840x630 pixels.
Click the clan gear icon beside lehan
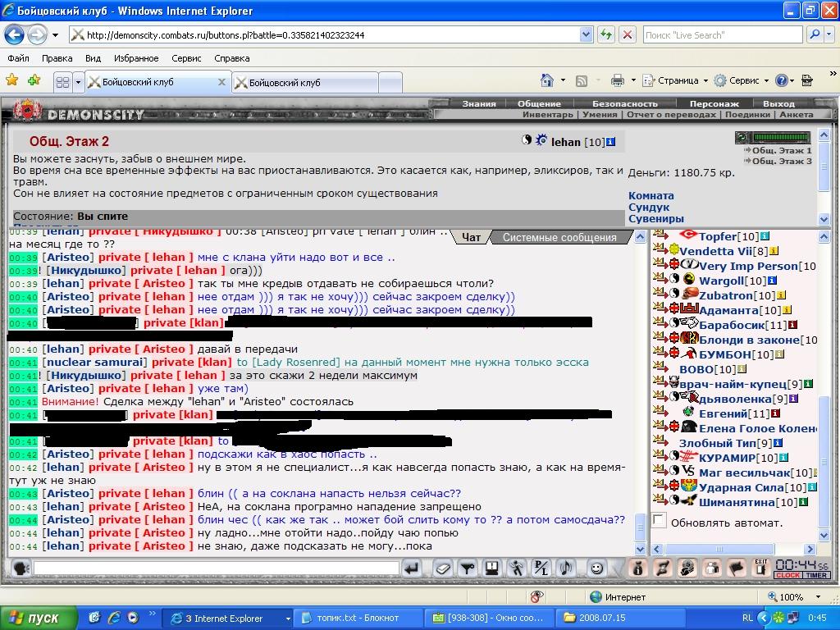541,140
